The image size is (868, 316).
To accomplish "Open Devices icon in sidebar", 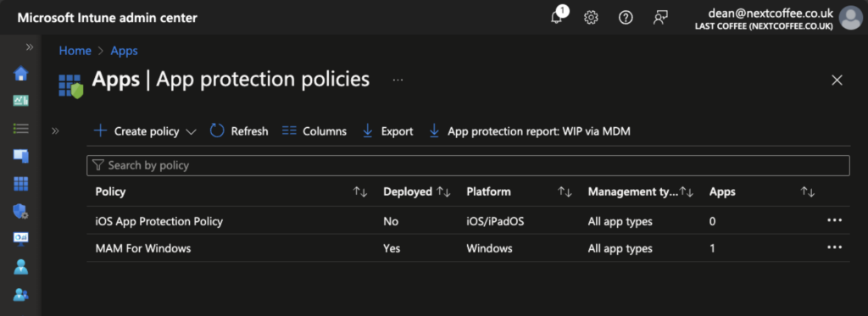I will click(x=20, y=156).
